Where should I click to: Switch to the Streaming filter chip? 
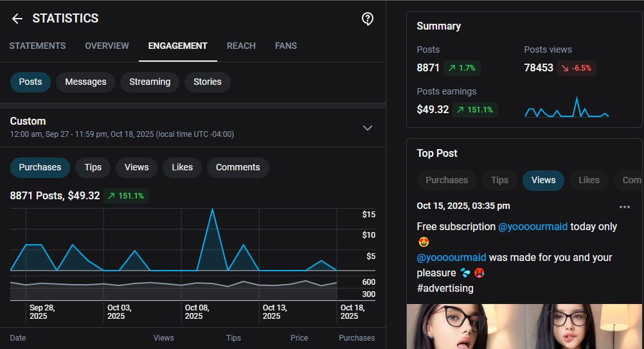(150, 82)
